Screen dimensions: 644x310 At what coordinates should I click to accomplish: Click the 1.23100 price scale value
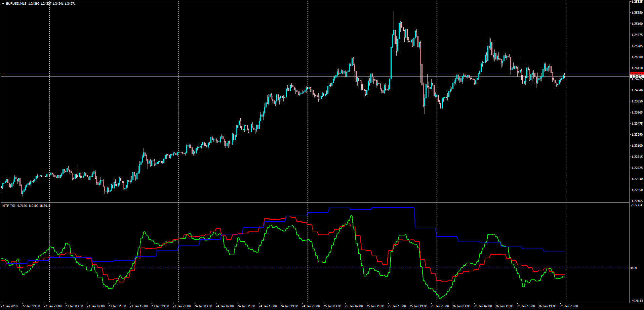pos(637,146)
